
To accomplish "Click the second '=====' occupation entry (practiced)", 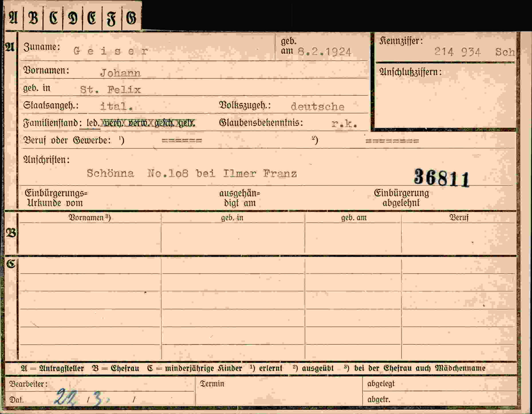I will 392,141.
